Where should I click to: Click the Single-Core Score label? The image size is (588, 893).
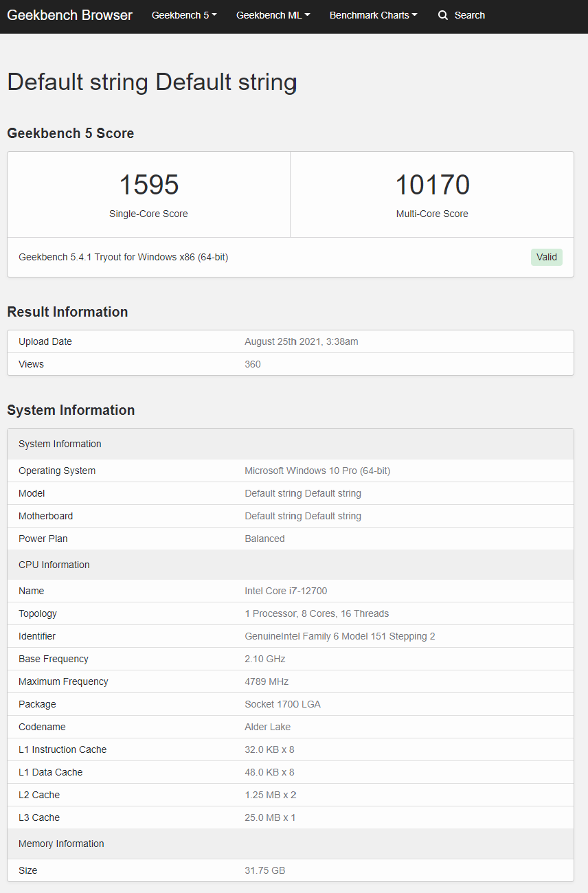pos(148,214)
